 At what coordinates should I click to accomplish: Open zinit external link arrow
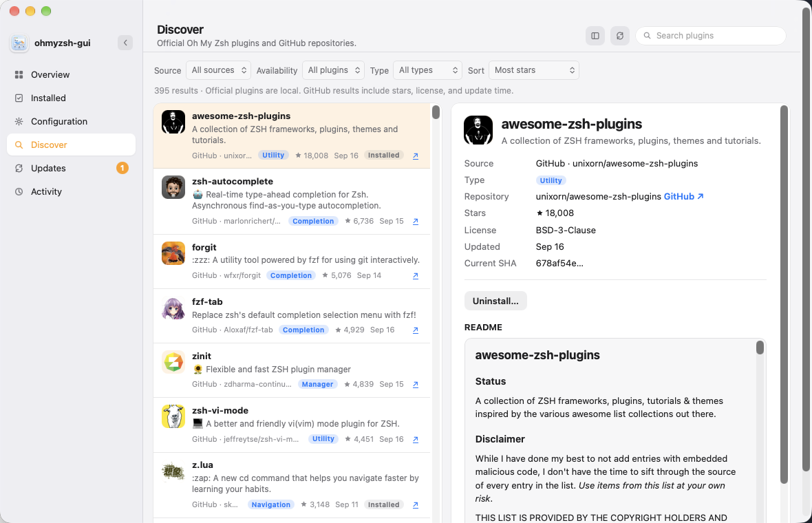click(416, 385)
